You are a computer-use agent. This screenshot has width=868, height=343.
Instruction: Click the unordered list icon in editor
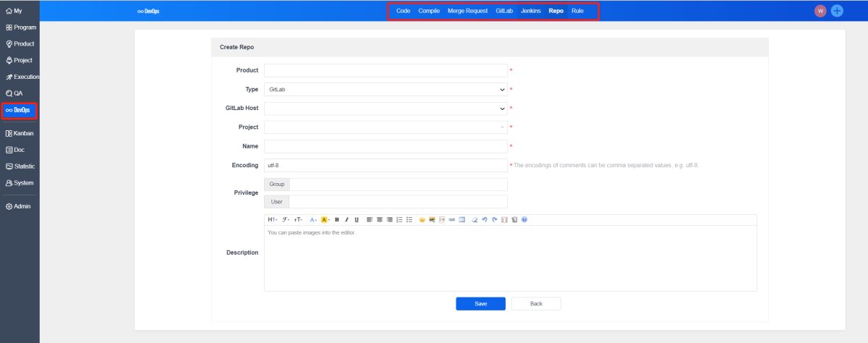point(409,219)
